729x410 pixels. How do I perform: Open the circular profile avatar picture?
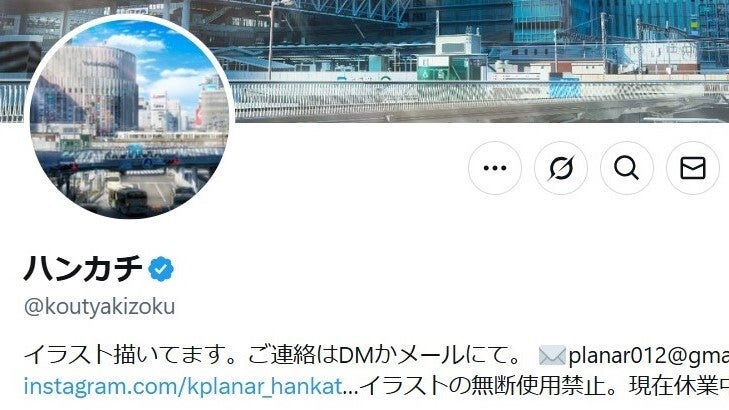tap(130, 117)
